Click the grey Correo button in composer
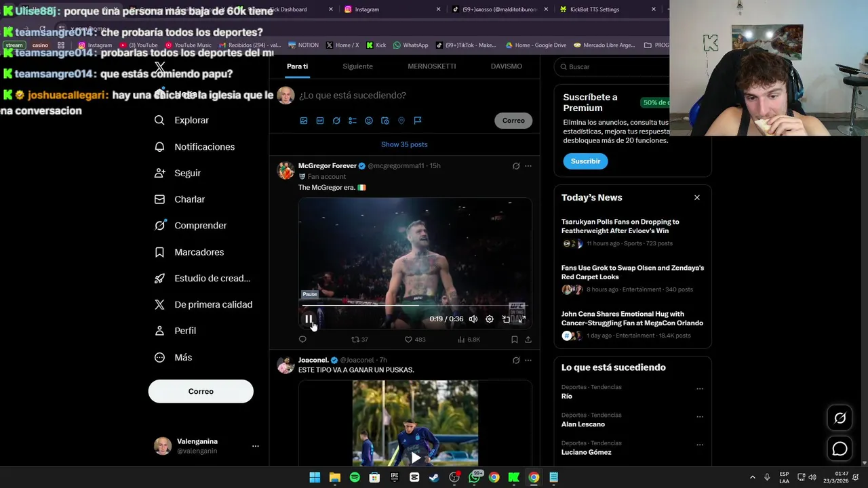 click(x=513, y=121)
